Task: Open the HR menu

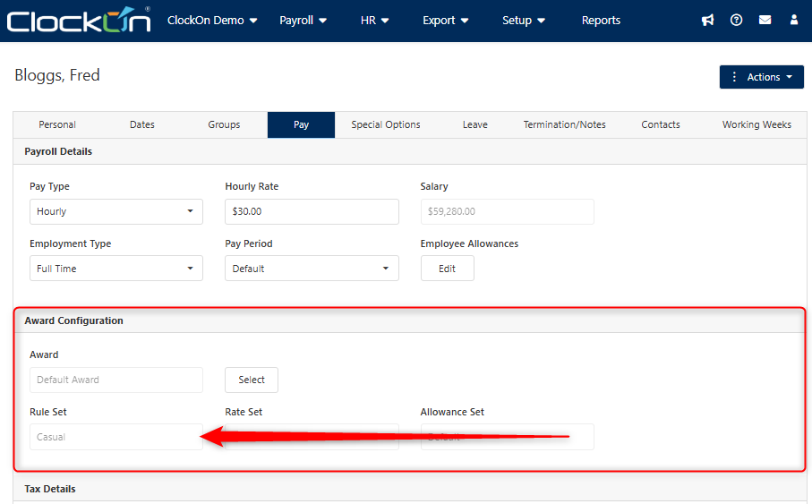Action: click(x=374, y=21)
